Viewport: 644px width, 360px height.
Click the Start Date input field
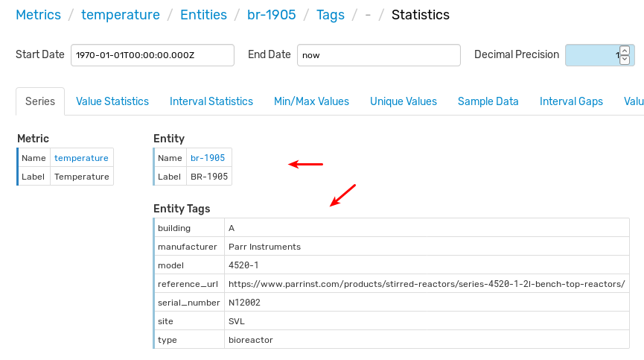[153, 55]
